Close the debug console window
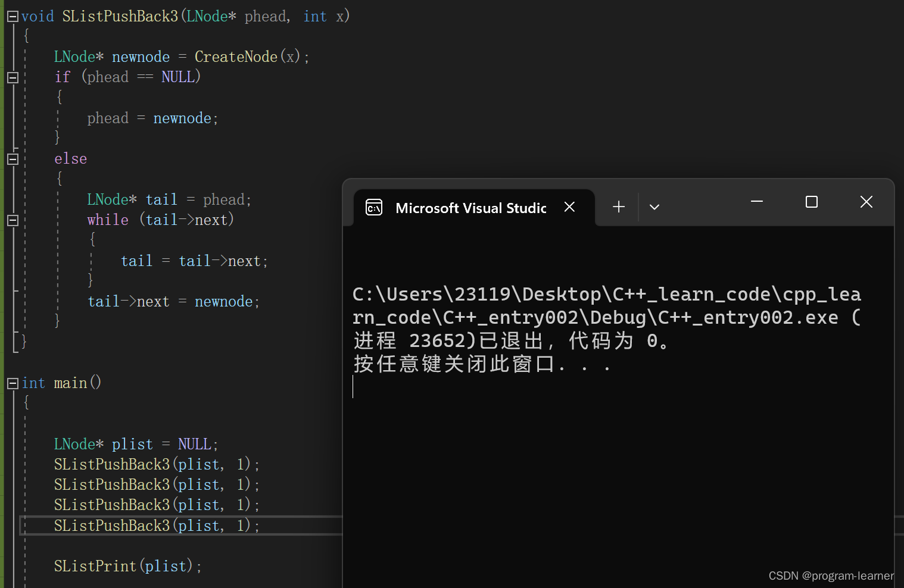The image size is (904, 588). [866, 202]
